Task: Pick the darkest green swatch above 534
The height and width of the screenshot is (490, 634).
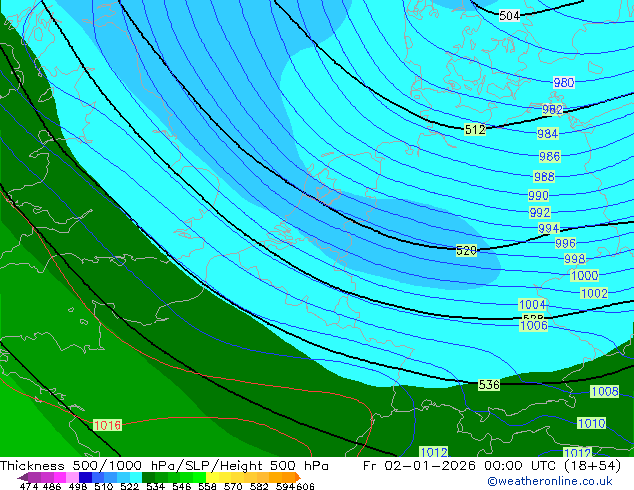Action: coord(148,477)
